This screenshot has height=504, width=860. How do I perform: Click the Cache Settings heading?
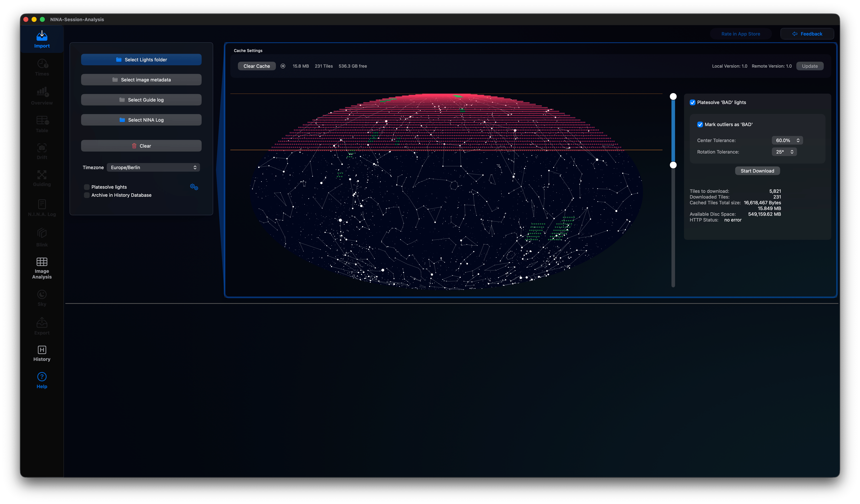[x=248, y=51]
